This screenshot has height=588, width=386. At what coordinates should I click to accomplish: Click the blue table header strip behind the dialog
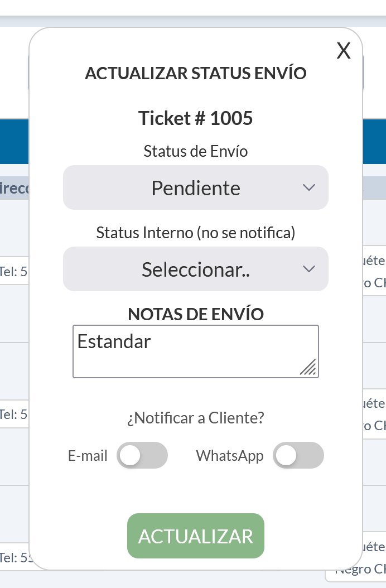click(14, 139)
